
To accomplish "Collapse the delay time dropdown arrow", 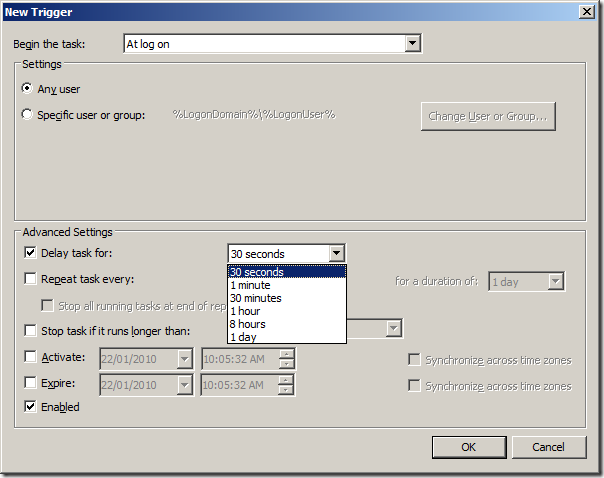I will (x=337, y=254).
